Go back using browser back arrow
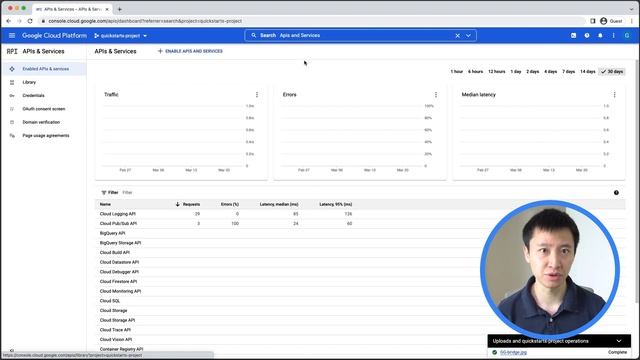Viewport: 640px width, 360px height. (9, 21)
